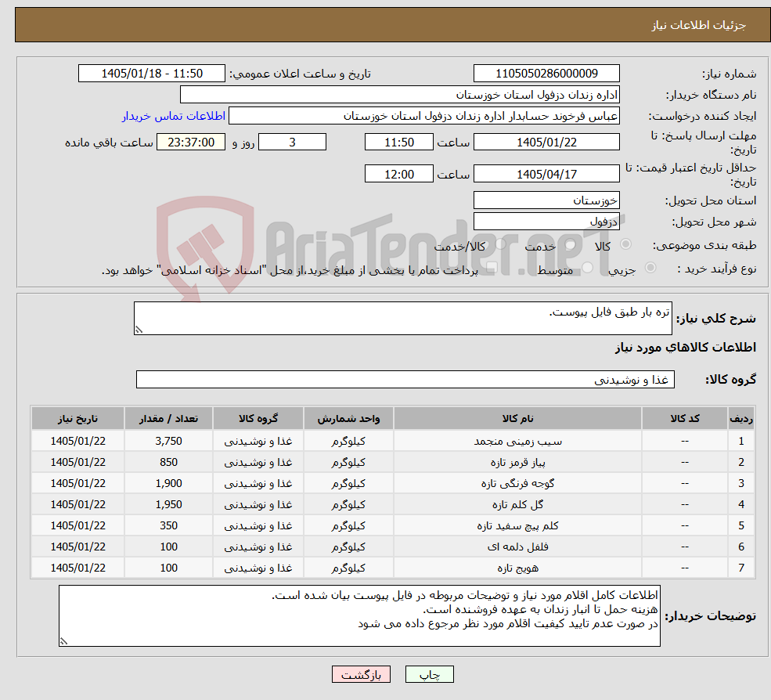Image resolution: width=771 pixels, height=700 pixels.
Task: Select the متوسط purchase type radio
Action: (x=588, y=268)
